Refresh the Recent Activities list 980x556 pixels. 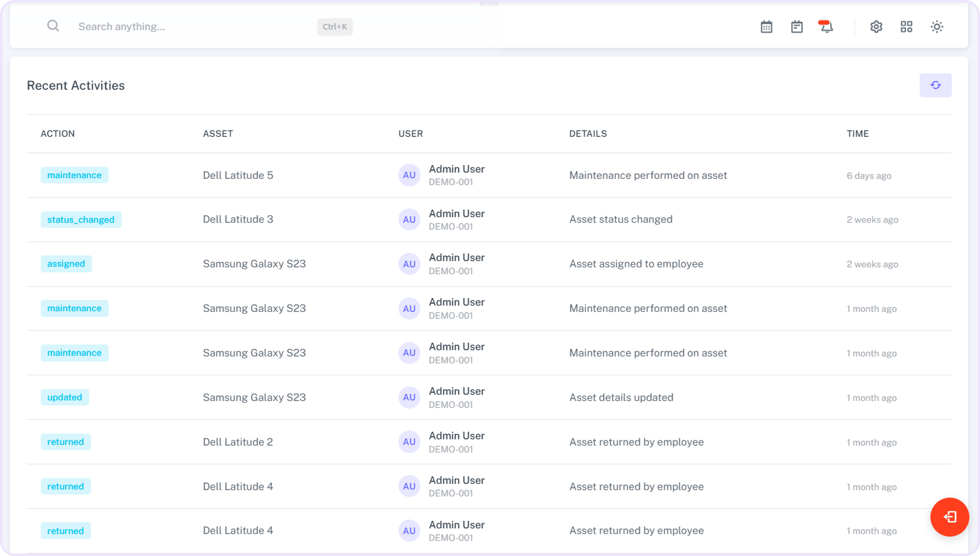[x=935, y=85]
